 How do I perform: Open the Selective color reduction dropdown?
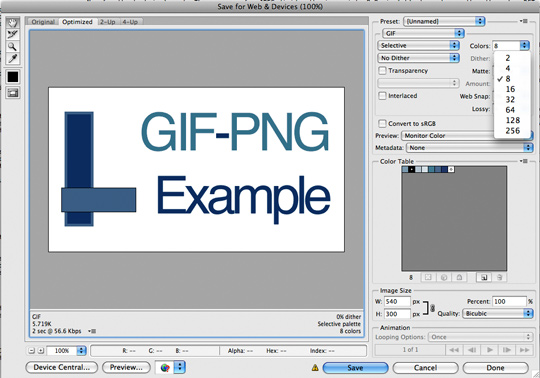click(x=418, y=45)
